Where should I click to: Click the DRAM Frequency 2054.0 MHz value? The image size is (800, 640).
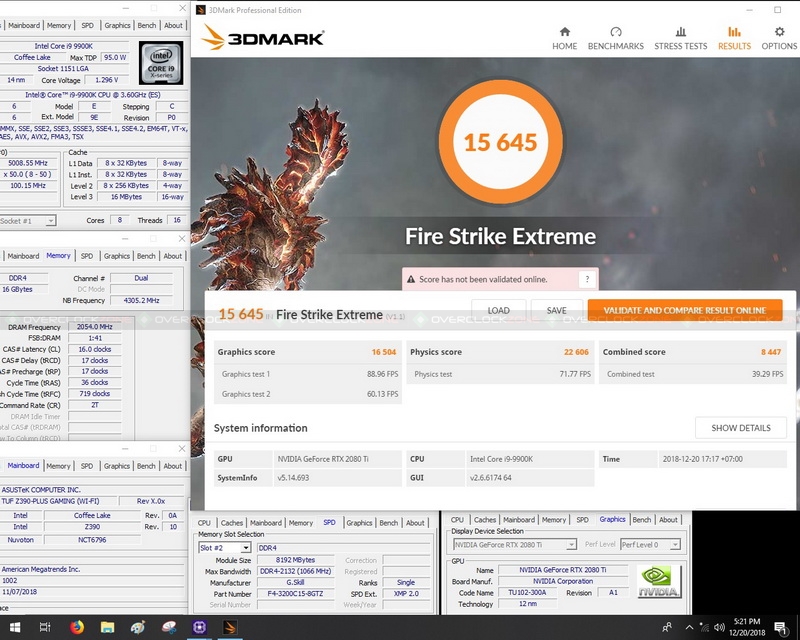pos(94,327)
